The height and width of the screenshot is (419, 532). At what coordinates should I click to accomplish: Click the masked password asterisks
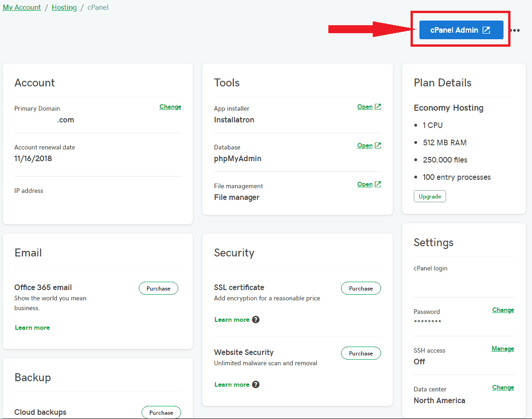[x=427, y=321]
